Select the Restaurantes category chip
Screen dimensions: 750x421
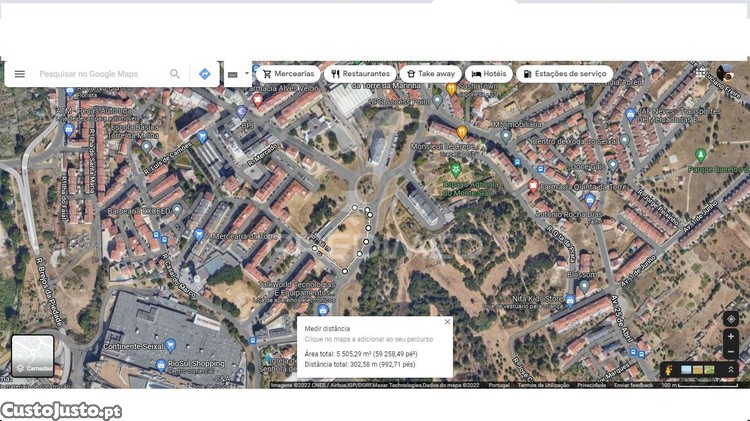pyautogui.click(x=360, y=74)
